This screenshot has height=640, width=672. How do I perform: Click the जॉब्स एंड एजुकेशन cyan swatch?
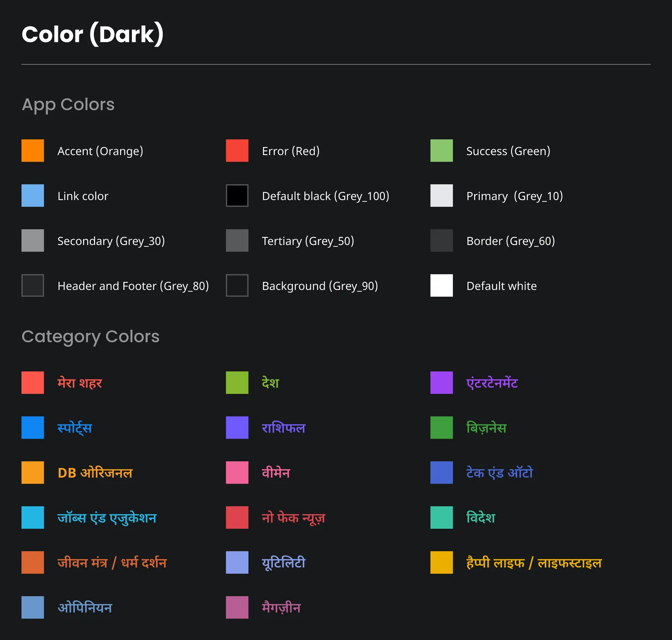click(x=33, y=517)
